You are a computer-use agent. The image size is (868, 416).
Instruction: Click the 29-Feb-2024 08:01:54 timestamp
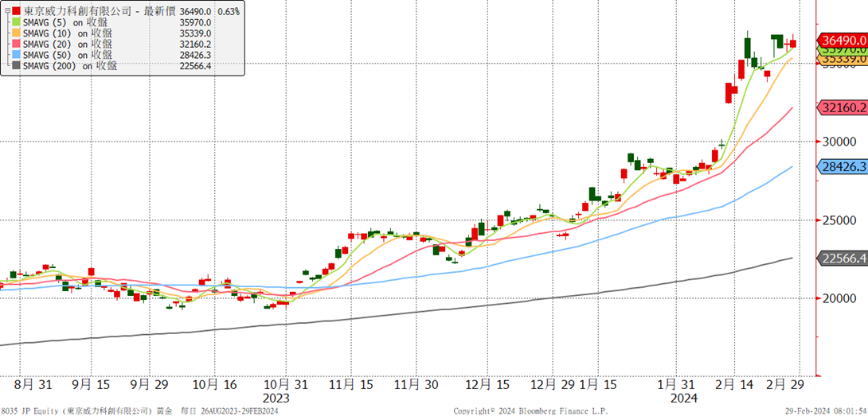pyautogui.click(x=825, y=411)
